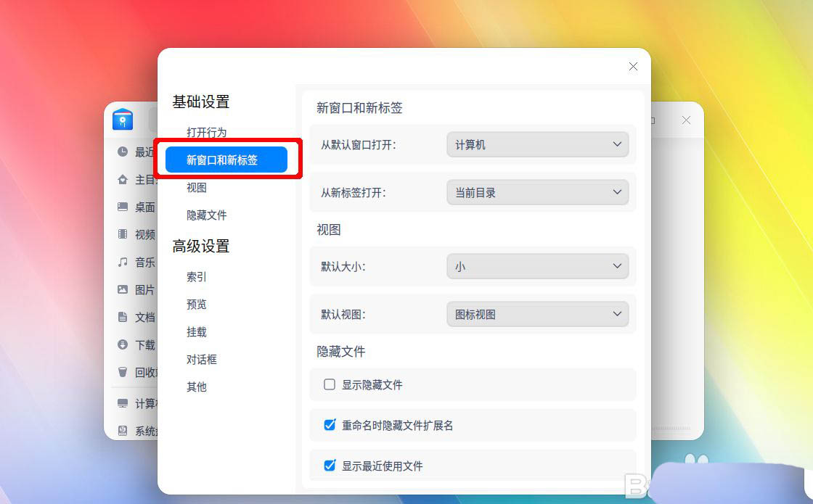This screenshot has height=504, width=813.
Task: Click the Home directory house icon
Action: (x=123, y=180)
